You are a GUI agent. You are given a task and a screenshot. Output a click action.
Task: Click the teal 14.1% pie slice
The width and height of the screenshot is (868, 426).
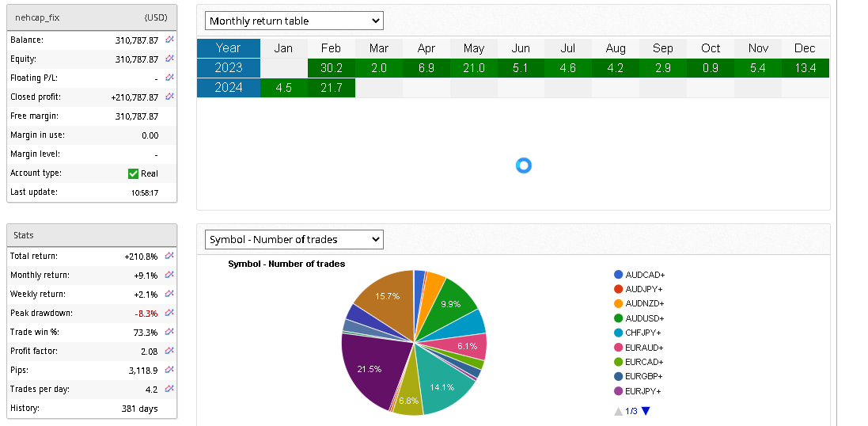click(x=443, y=384)
